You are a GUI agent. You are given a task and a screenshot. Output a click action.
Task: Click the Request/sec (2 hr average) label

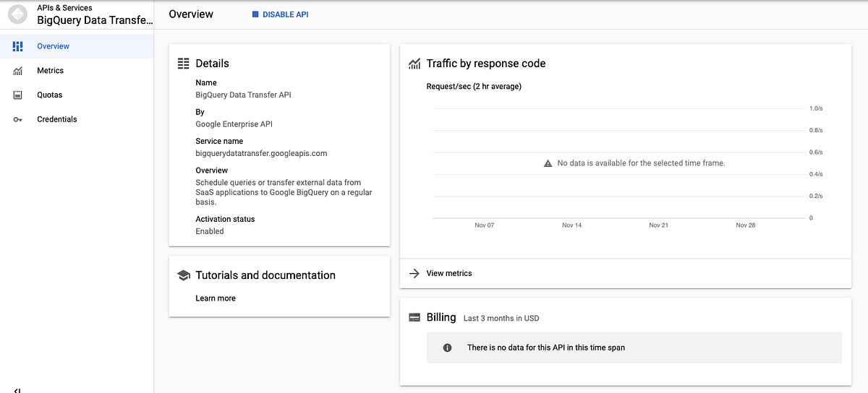[x=474, y=87]
